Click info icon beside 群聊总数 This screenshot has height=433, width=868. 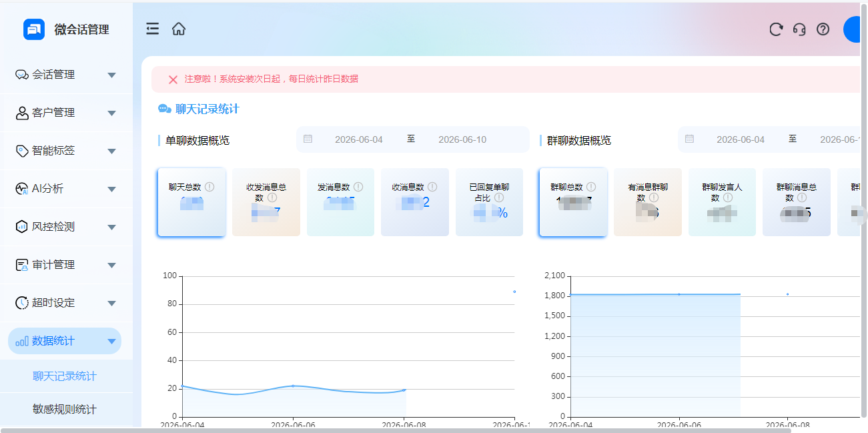(591, 187)
